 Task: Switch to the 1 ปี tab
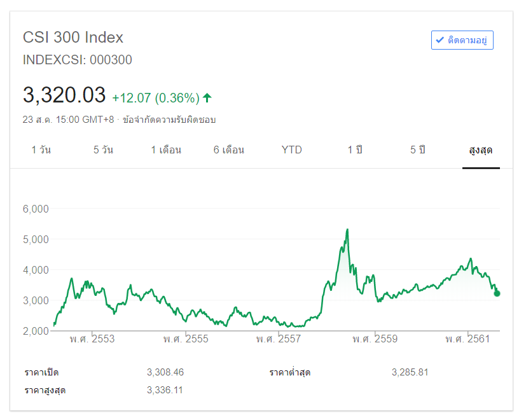(355, 150)
